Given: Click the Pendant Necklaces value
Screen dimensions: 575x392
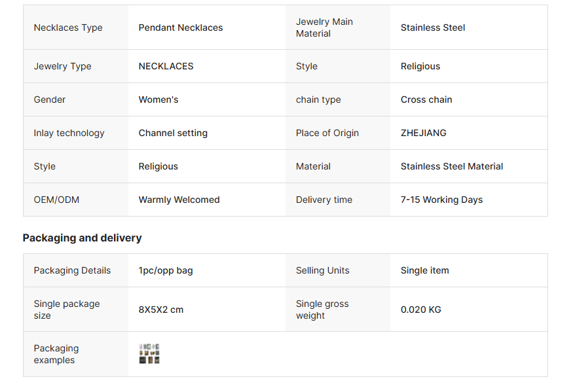Looking at the screenshot, I should (x=181, y=27).
